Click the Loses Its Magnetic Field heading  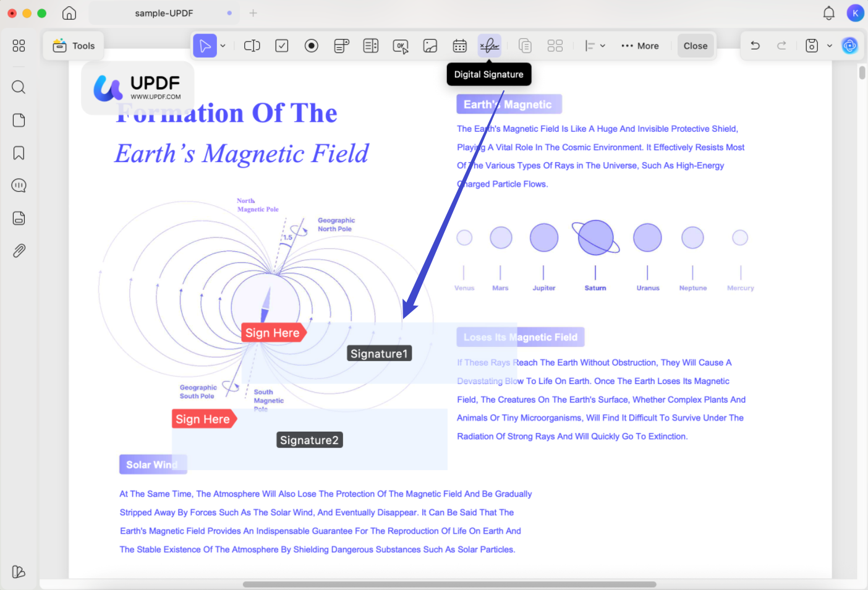521,337
